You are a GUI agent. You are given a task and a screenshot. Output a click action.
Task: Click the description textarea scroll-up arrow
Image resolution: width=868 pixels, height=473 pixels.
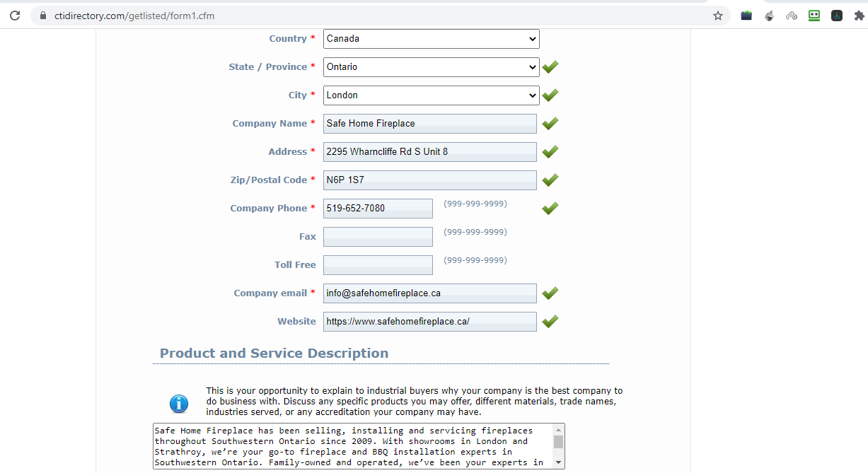[x=559, y=429]
